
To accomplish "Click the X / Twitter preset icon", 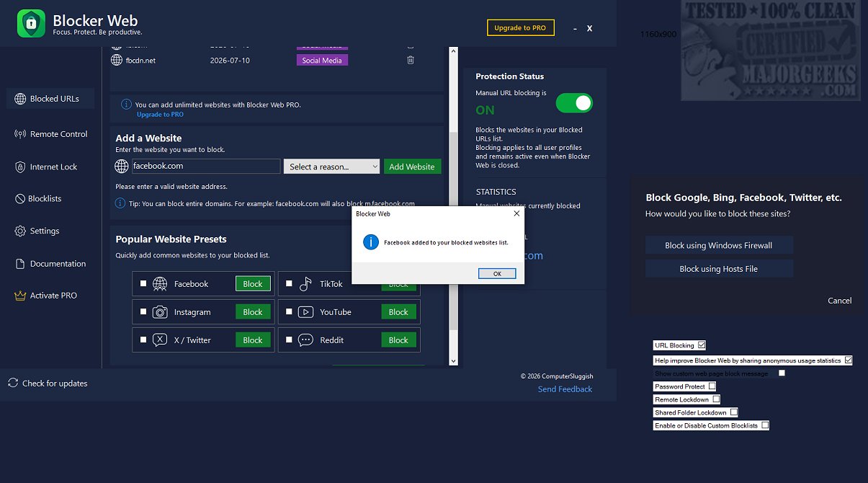I will point(160,340).
